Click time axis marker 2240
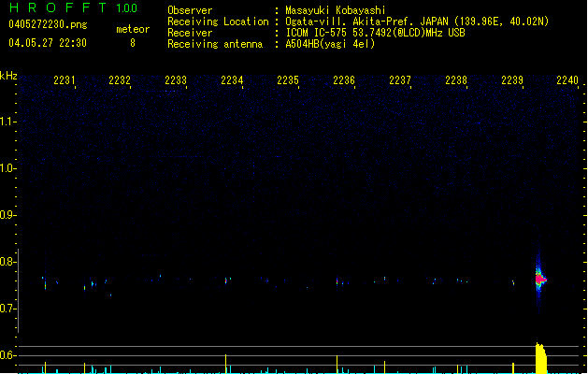Viewport: 588px width, 374px height. [567, 80]
